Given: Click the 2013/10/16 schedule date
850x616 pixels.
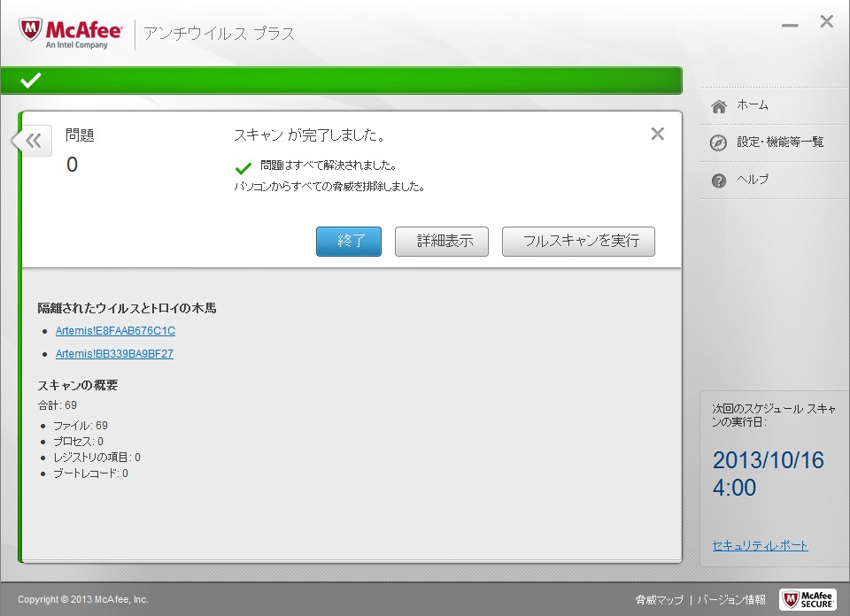Looking at the screenshot, I should (x=769, y=460).
